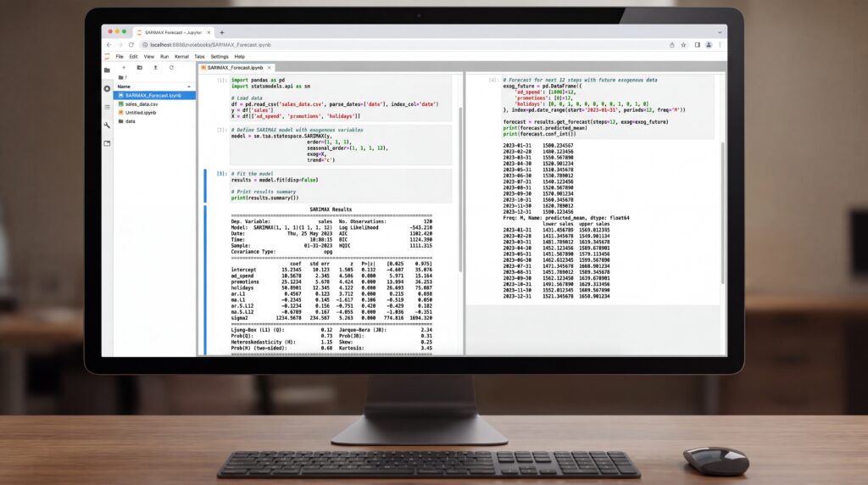Click the site info icon in address bar

pos(145,45)
